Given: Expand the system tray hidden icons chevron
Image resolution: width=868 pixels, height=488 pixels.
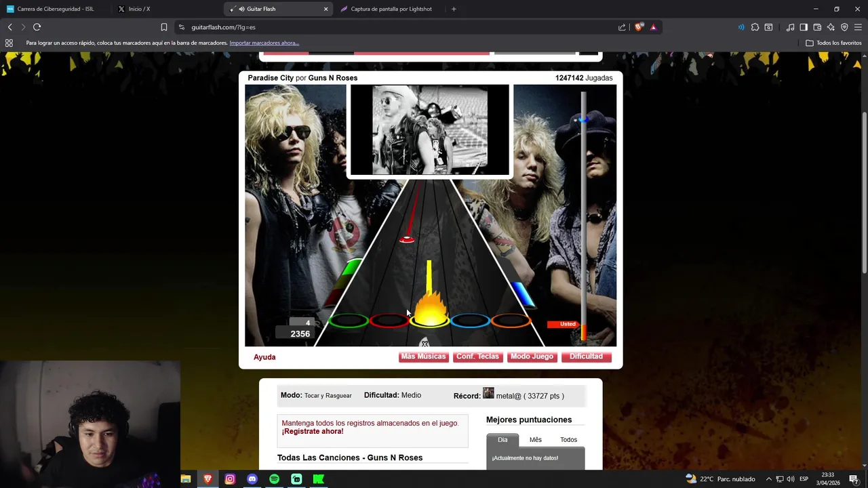Looking at the screenshot, I should pos(768,479).
